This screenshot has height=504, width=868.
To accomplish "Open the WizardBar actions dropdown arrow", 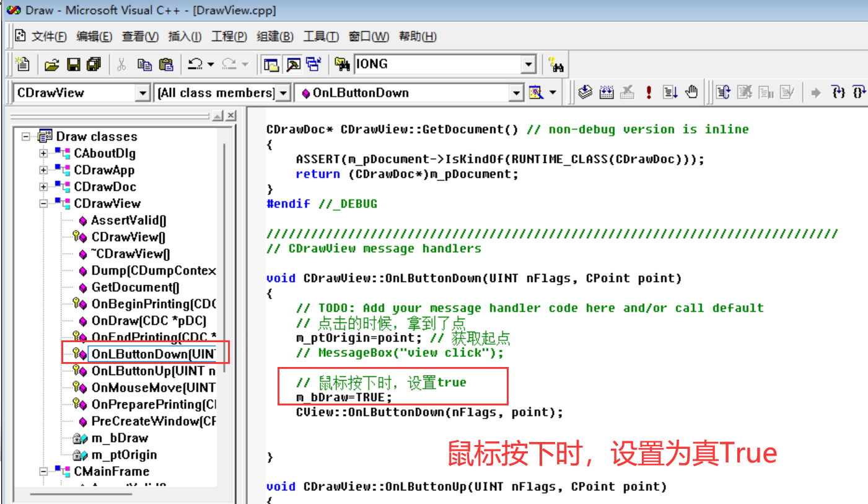I will [553, 93].
